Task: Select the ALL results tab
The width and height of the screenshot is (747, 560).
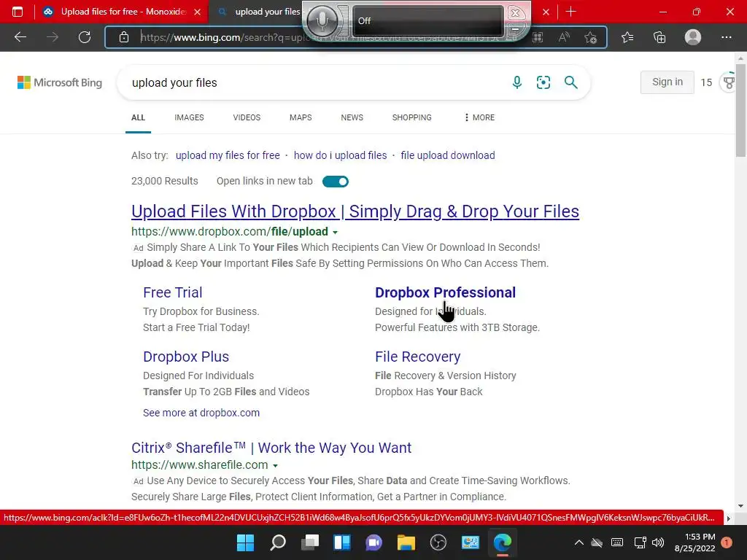Action: 138,117
